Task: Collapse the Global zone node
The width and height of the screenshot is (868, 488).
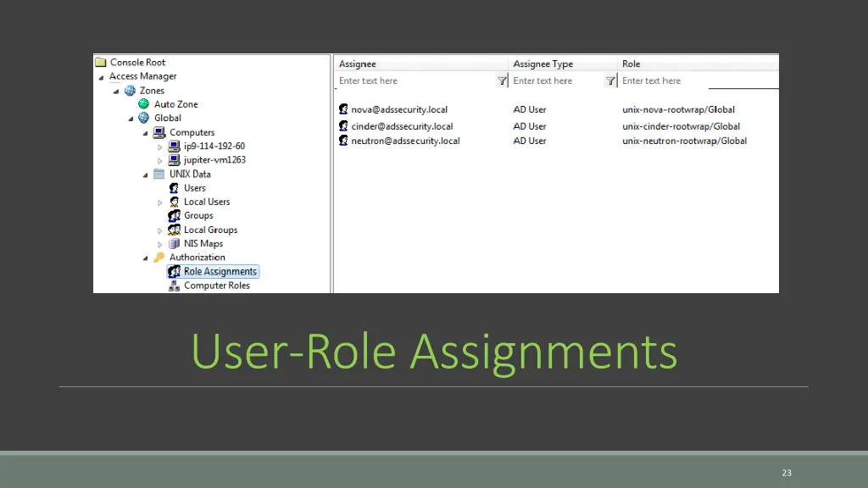Action: pyautogui.click(x=131, y=119)
